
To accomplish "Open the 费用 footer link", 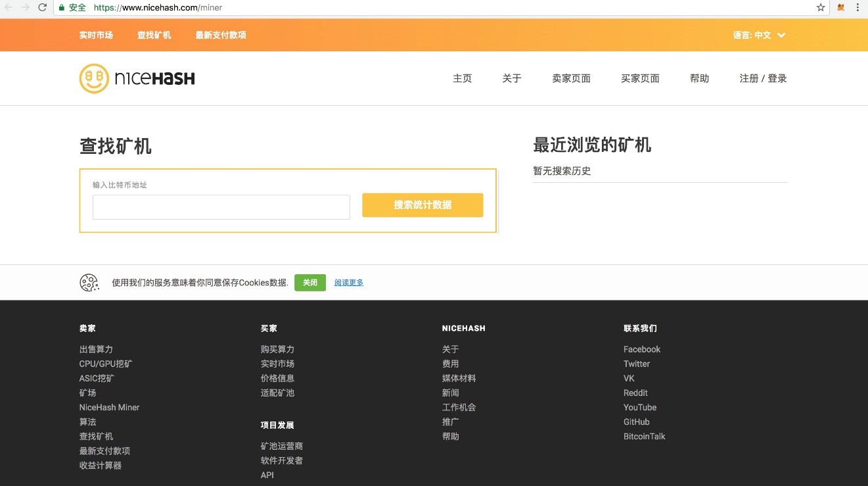I will (451, 364).
